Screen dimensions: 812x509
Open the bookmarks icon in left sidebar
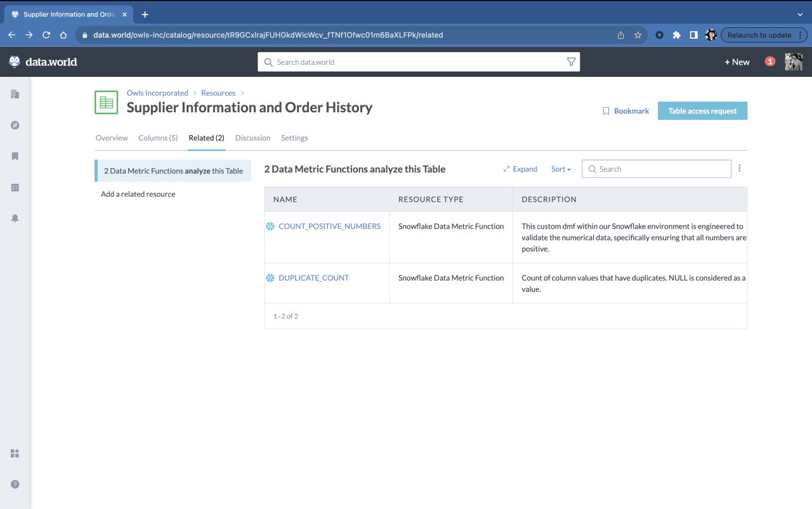coord(15,156)
